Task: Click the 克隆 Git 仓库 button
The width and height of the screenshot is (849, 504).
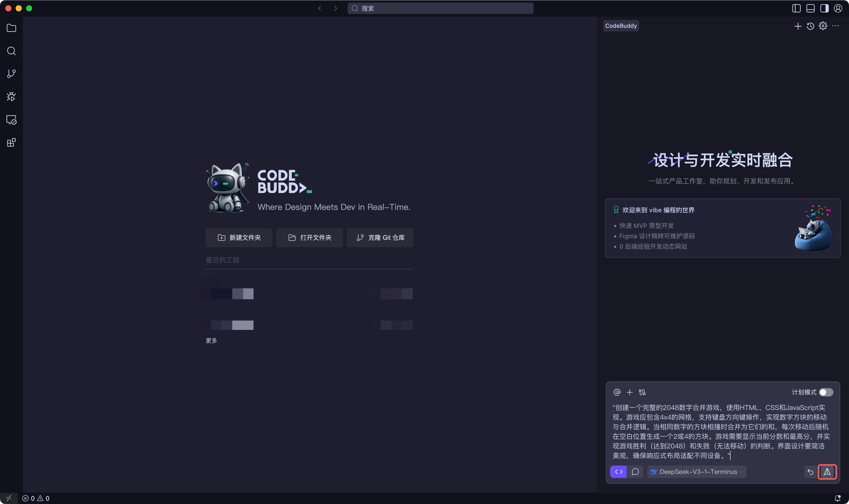Action: coord(380,237)
